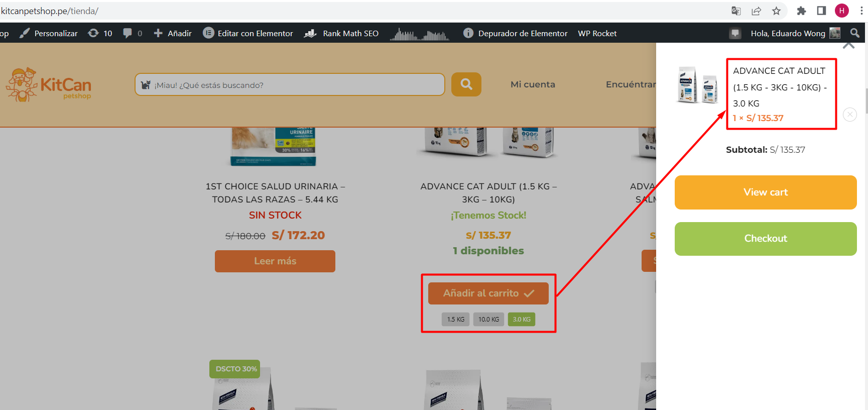
Task: Open Depurador de Elementor
Action: click(515, 33)
